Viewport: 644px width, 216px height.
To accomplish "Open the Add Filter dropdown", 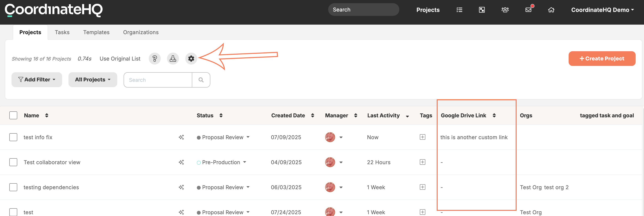I will [37, 80].
